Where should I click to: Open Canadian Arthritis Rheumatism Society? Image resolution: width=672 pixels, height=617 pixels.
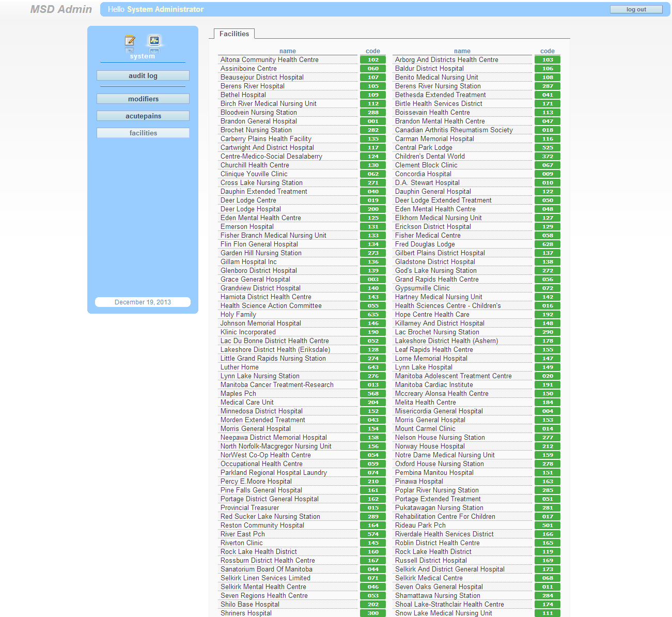454,130
